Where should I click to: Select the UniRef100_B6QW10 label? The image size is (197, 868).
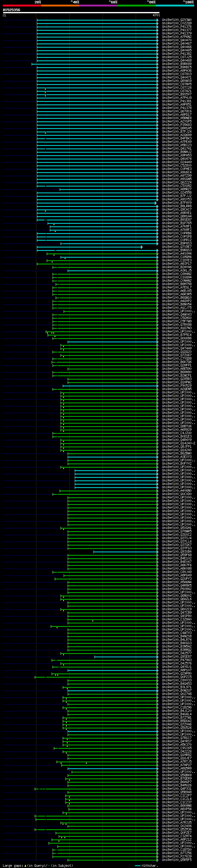pyautogui.click(x=177, y=297)
